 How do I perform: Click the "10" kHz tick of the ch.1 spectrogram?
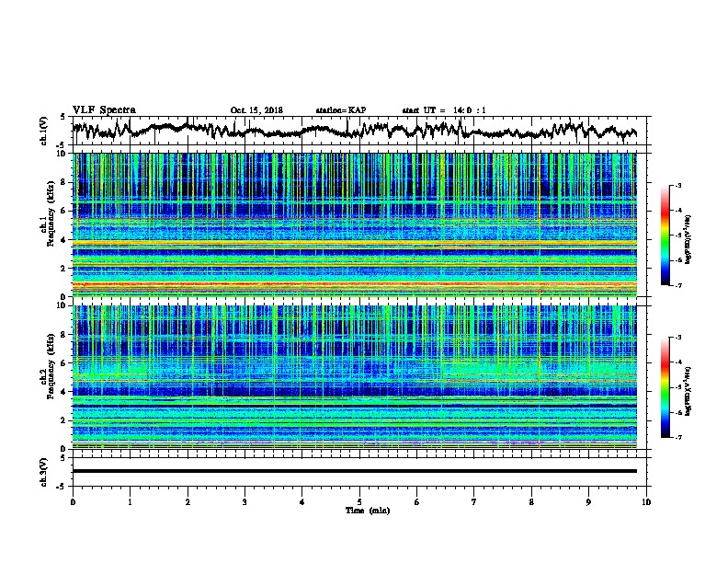pyautogui.click(x=62, y=154)
